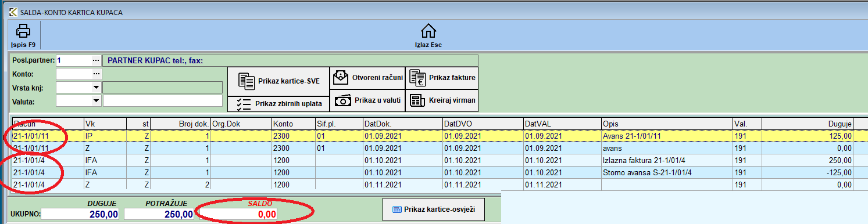Open Posl.partner lookup ellipsis button
The width and height of the screenshot is (868, 224).
tap(96, 60)
